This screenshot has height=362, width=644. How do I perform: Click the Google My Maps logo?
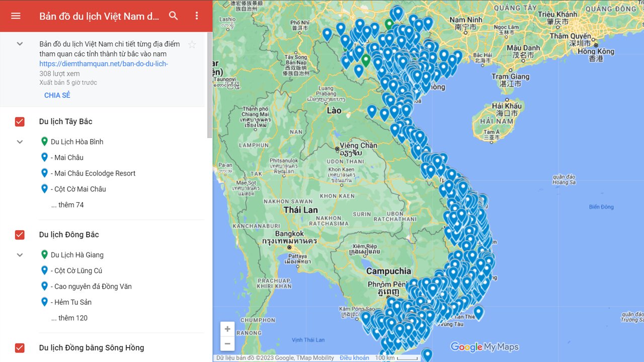[484, 347]
